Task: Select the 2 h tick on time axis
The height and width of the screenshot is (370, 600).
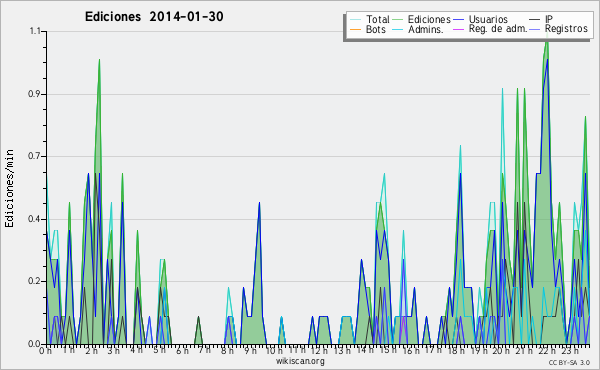Action: (91, 350)
